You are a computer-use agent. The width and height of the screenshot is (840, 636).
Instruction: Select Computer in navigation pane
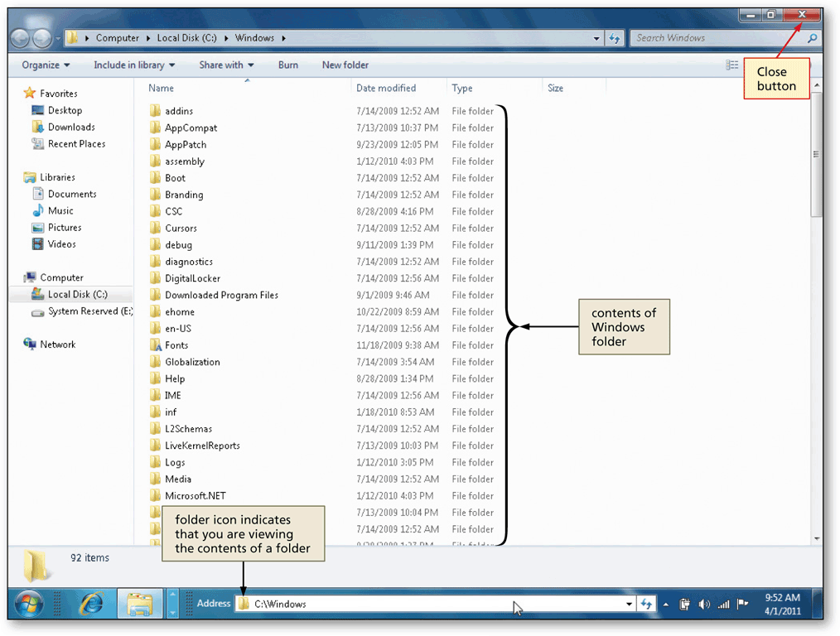[61, 277]
